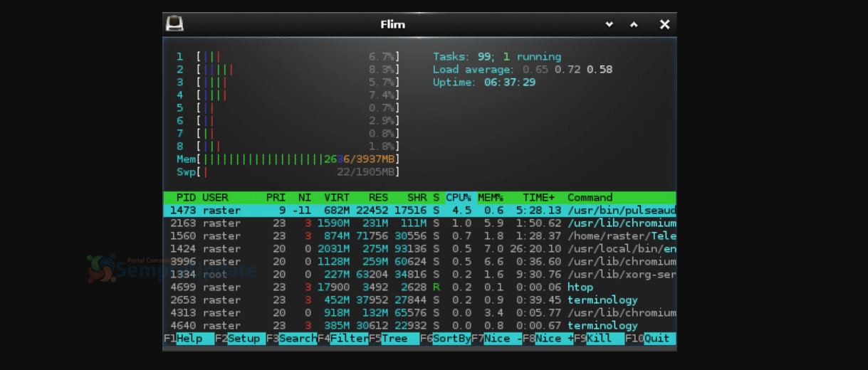This screenshot has width=868, height=370.
Task: Select terminology process row PID 4640
Action: click(x=419, y=326)
